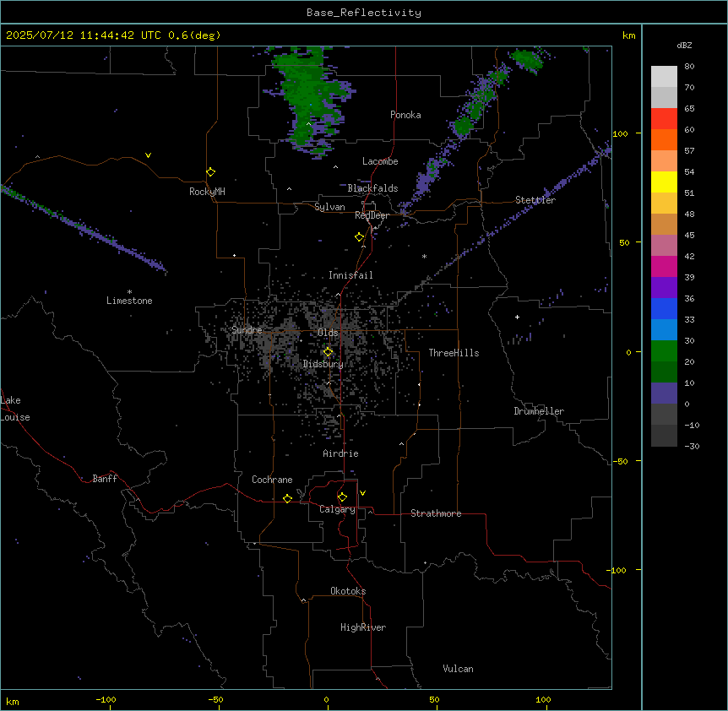This screenshot has height=711, width=728.
Task: Click the 100 tick on the right axis
Action: click(620, 133)
